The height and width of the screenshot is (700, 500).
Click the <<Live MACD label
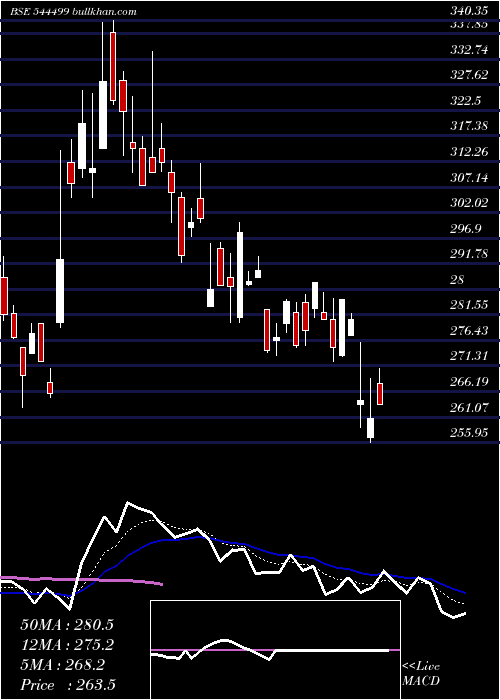coord(421,674)
